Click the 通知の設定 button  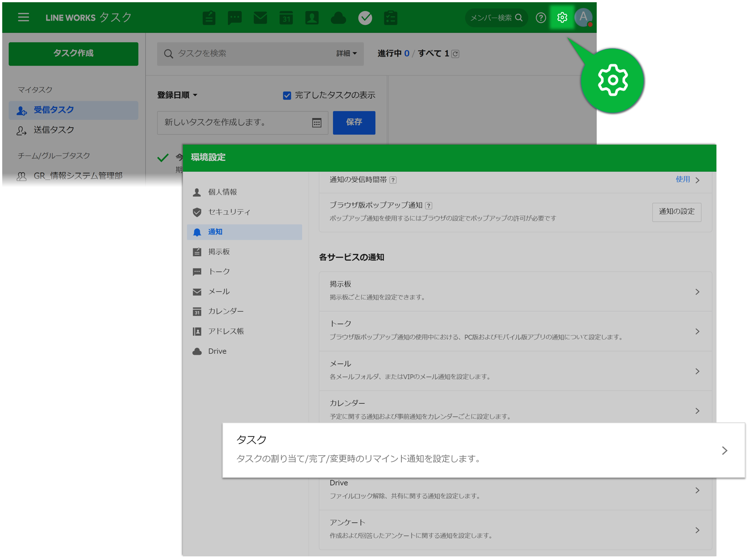pos(676,212)
